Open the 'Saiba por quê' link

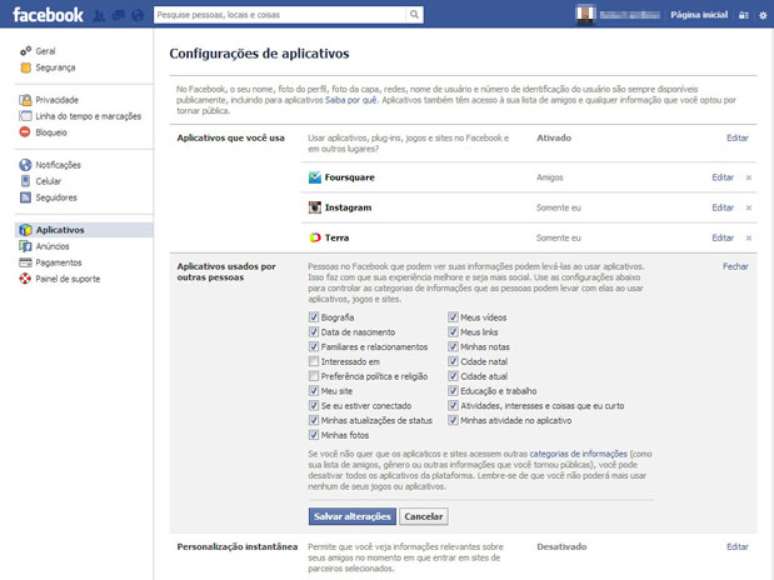[350, 100]
